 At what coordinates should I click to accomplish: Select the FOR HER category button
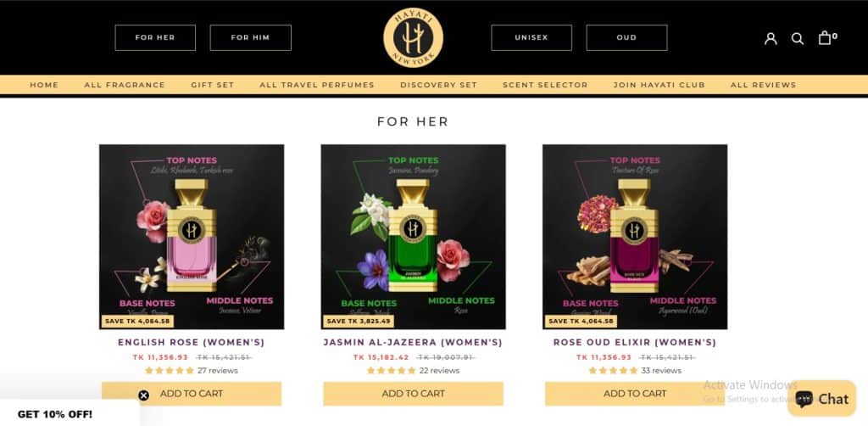(x=155, y=37)
